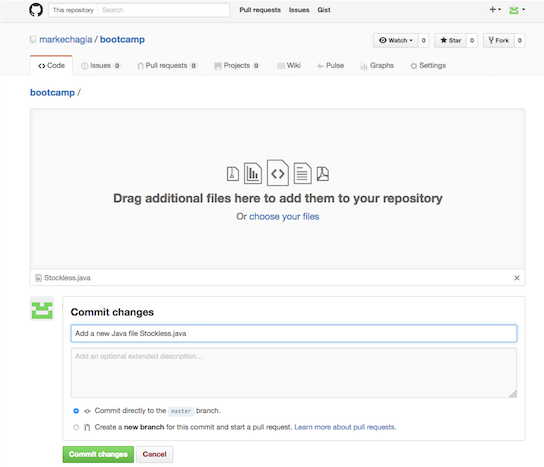Click the commit summary input field
The height and width of the screenshot is (467, 544).
coord(294,333)
